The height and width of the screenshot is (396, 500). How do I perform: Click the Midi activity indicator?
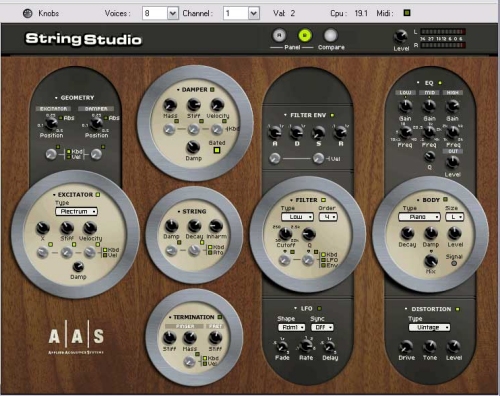(407, 13)
